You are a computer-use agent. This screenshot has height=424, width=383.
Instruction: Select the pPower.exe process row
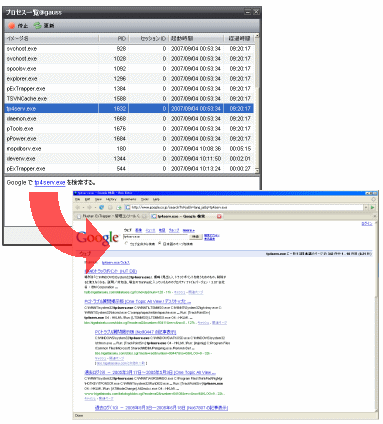[129, 139]
